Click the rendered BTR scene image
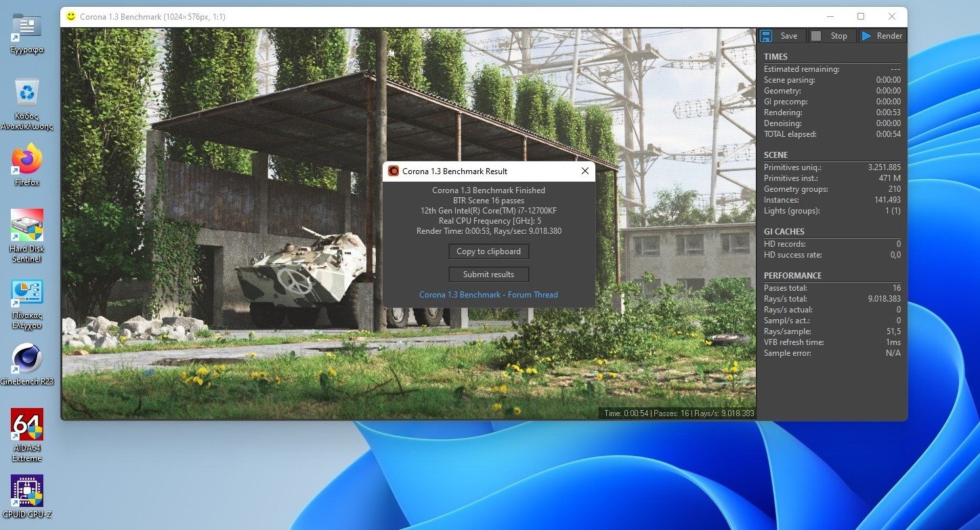This screenshot has height=530, width=980. coord(409,224)
